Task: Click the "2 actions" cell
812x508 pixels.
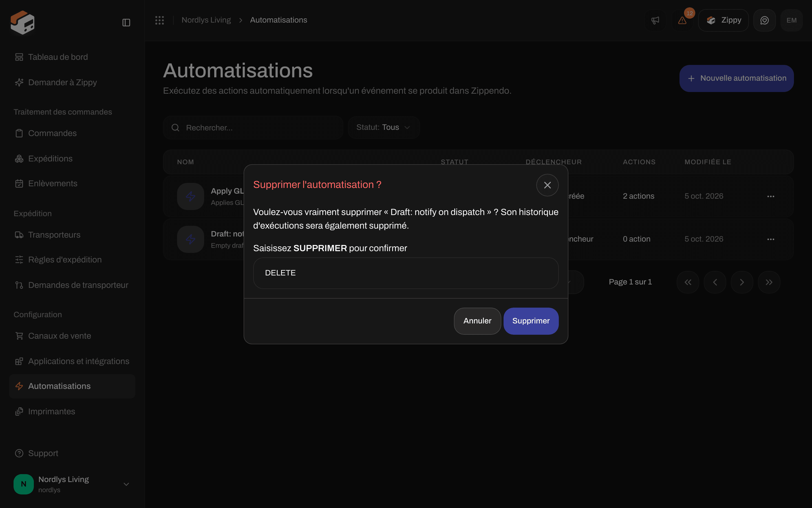Action: 639,196
